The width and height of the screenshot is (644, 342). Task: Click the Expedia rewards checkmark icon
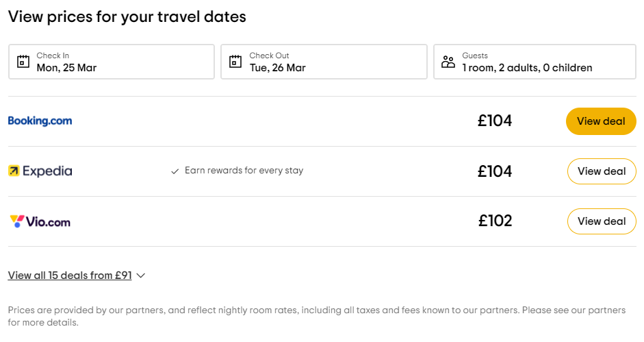pyautogui.click(x=175, y=171)
